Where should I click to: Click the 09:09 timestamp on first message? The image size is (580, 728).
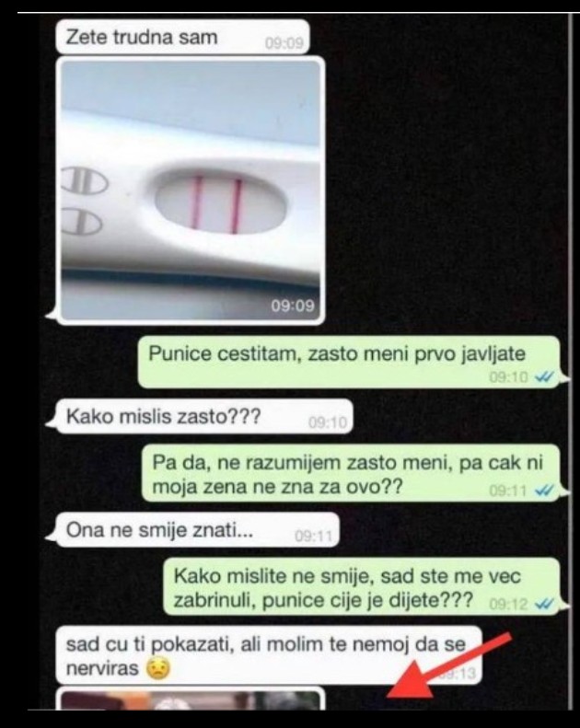tap(284, 43)
